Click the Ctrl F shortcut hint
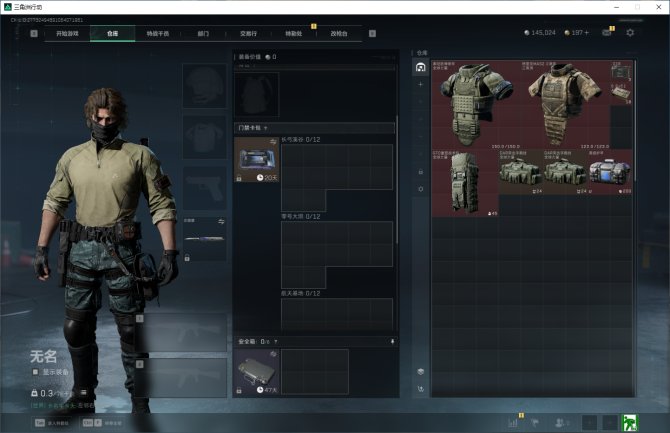670x433 pixels. (x=102, y=423)
